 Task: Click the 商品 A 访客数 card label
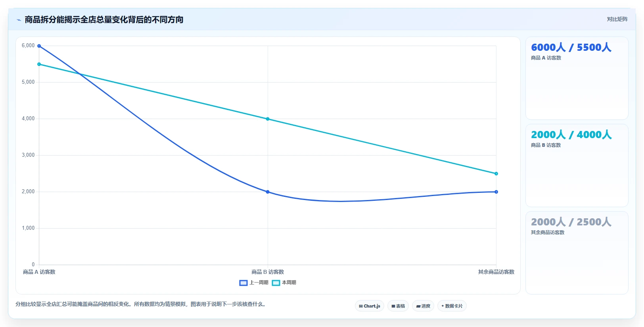546,58
